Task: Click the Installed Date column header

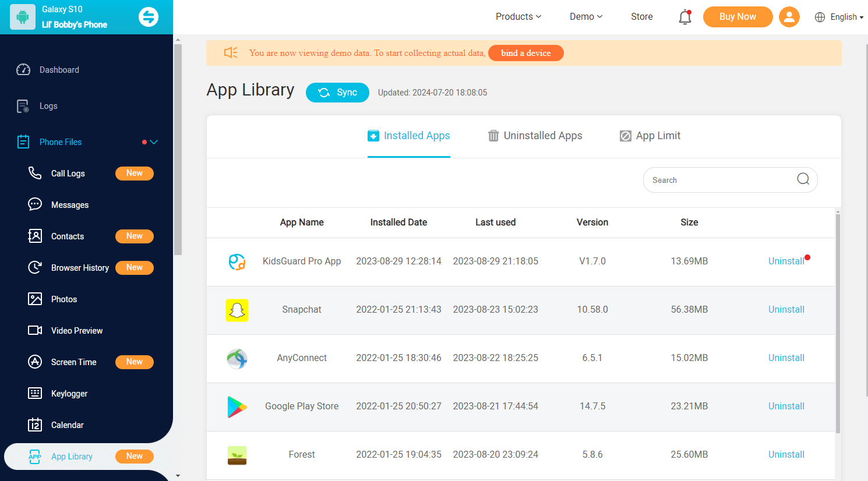Action: (x=398, y=222)
